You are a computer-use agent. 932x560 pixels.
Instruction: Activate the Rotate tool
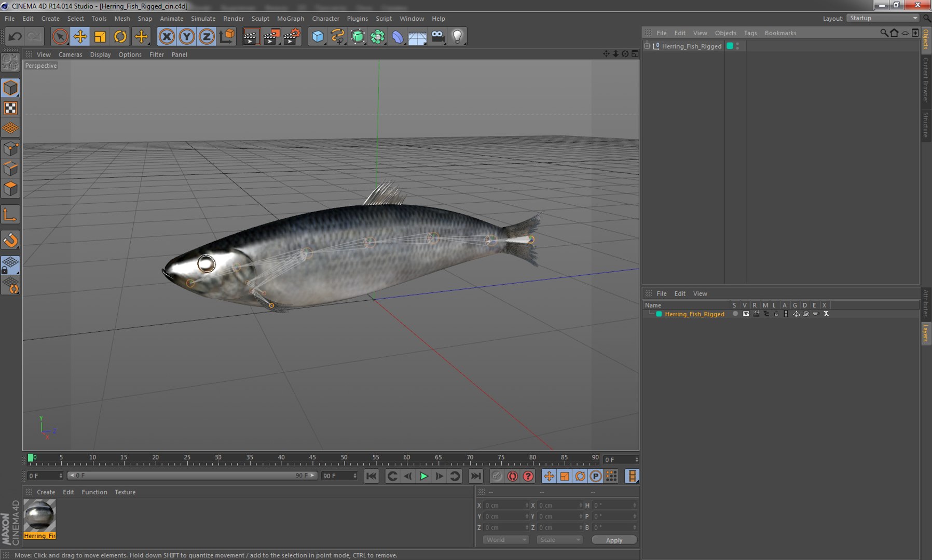point(120,36)
